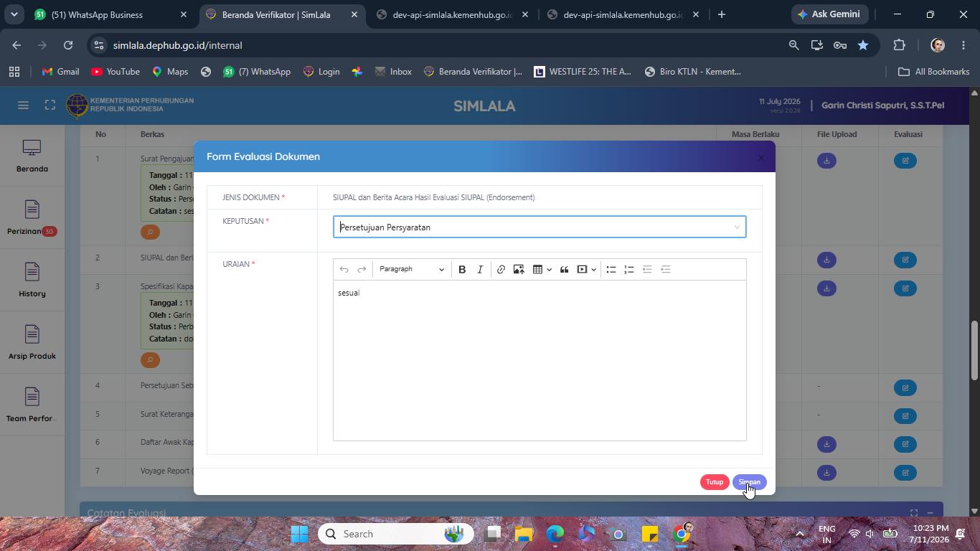Open evaluation form for Spesifikasi Kapal row
The width and height of the screenshot is (980, 551).
(x=905, y=288)
